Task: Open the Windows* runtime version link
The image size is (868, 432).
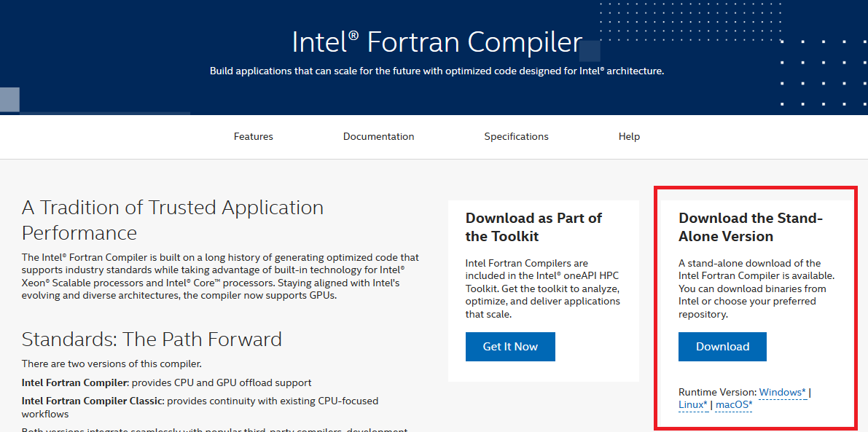Action: pyautogui.click(x=781, y=392)
